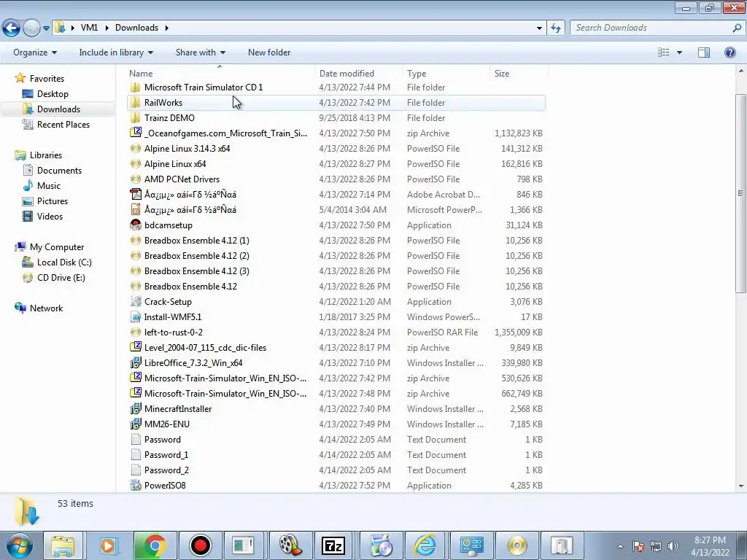Select Breadbox Ensemble 4.12 (2) file
Viewport: 747px width, 560px height.
pos(336,256)
